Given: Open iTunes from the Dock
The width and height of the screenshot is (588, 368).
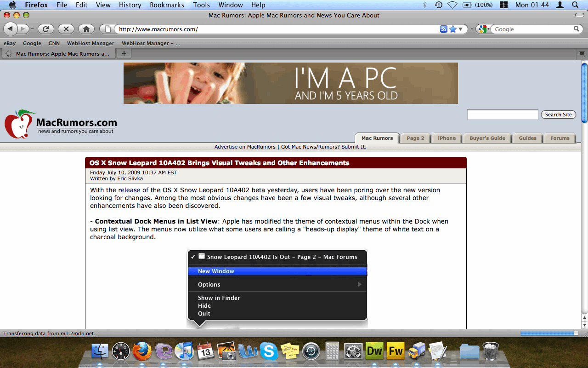Looking at the screenshot, I should [x=185, y=351].
